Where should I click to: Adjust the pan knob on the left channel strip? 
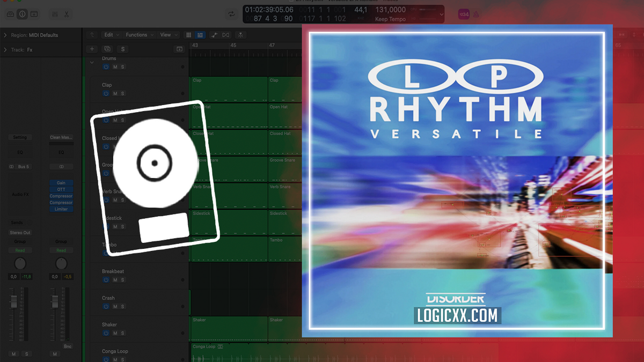coord(20,264)
